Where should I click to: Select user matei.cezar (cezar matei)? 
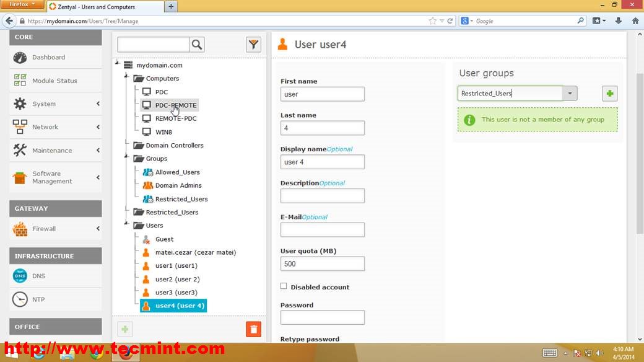click(x=196, y=252)
